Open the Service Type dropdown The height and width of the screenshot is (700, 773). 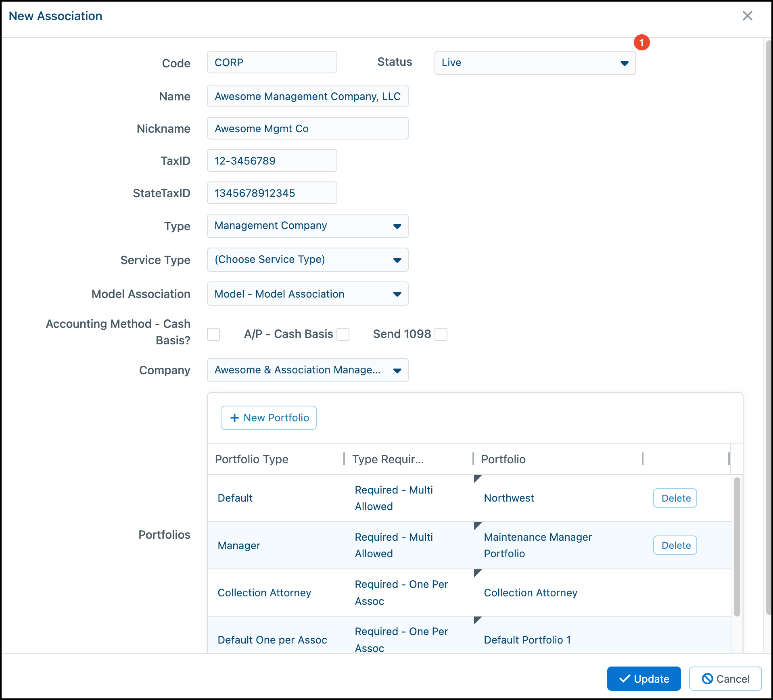[307, 260]
